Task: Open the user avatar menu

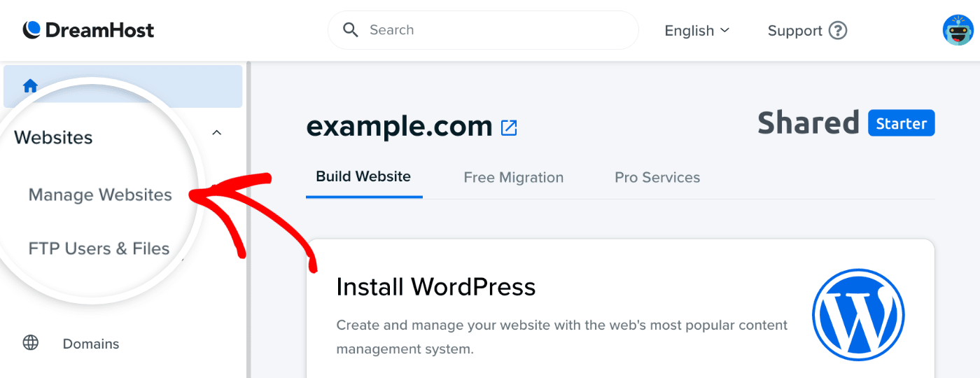Action: pyautogui.click(x=958, y=30)
